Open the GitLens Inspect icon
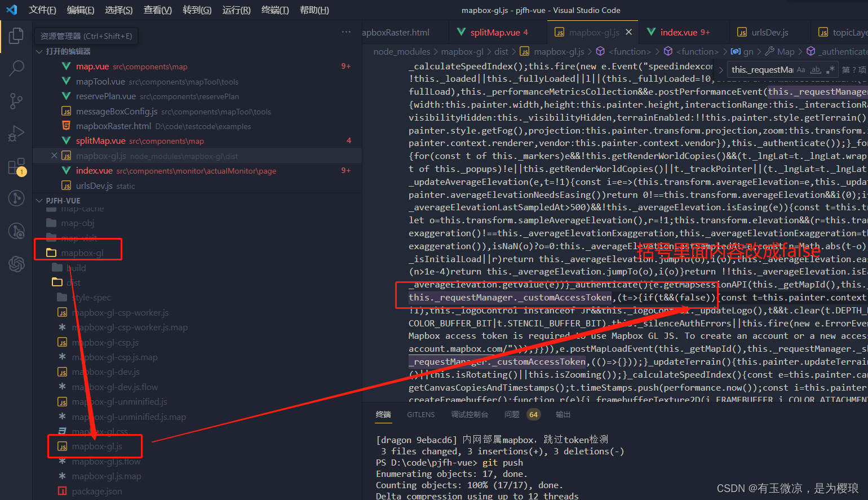 (x=16, y=231)
